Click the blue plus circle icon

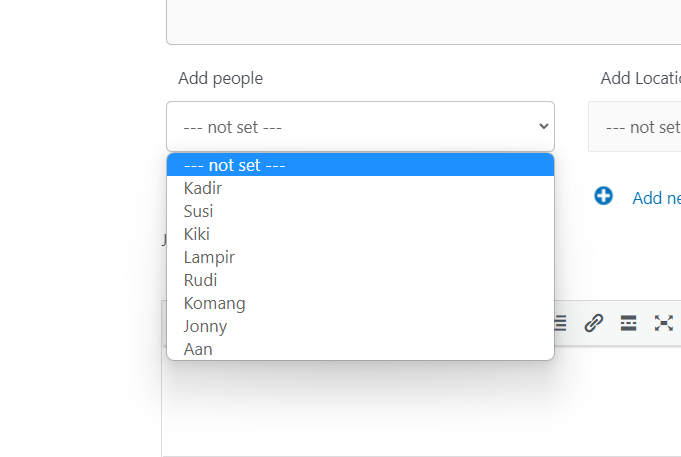[x=604, y=196]
